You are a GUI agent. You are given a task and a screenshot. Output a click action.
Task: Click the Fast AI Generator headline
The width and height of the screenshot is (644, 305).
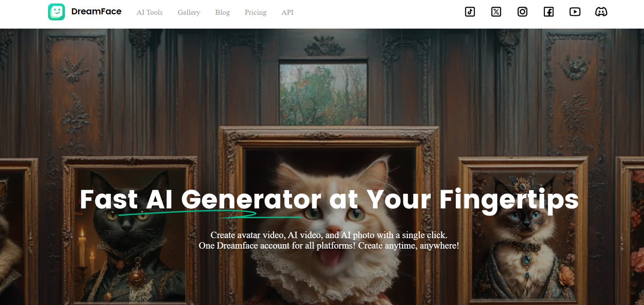point(329,200)
